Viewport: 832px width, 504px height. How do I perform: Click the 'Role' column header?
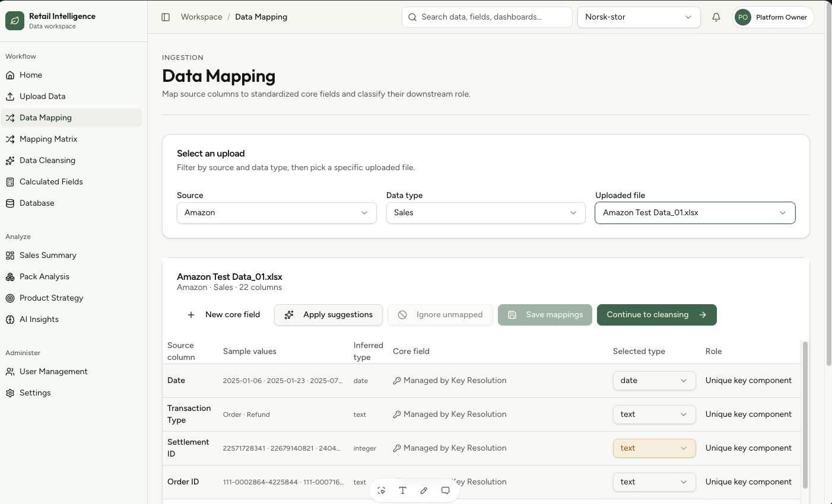(714, 352)
